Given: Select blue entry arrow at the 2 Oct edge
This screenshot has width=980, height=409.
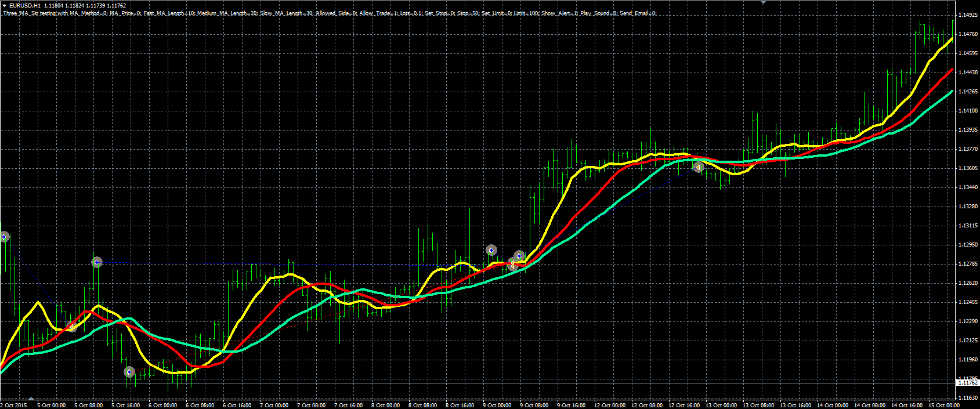Looking at the screenshot, I should pyautogui.click(x=4, y=237).
